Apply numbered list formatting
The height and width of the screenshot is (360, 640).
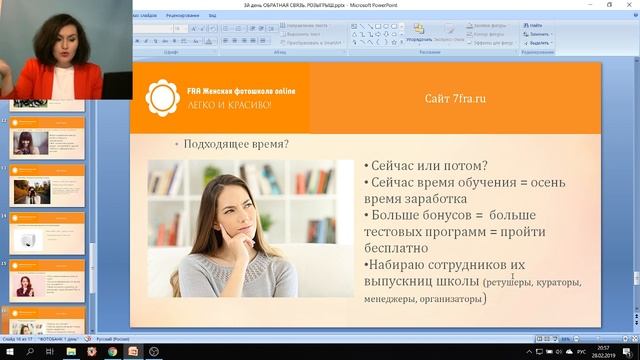[239, 29]
